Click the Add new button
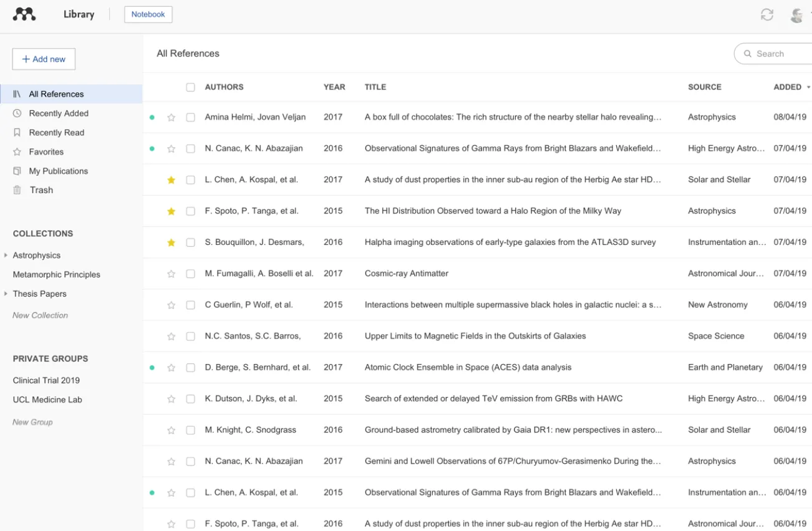The height and width of the screenshot is (531, 812). (x=44, y=59)
